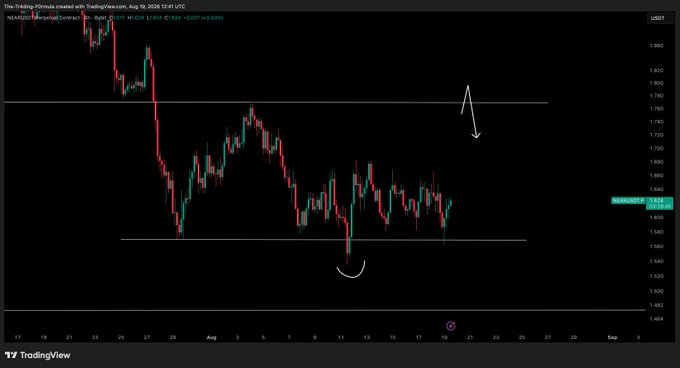Click the Aug label on time axis
Viewport: 680px width, 368px height.
coord(211,337)
